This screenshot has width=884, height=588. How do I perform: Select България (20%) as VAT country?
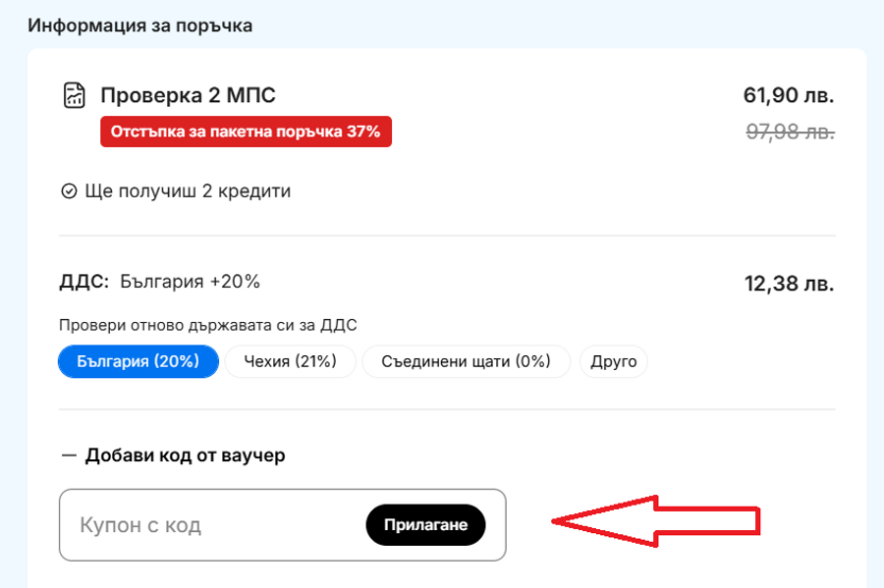tap(138, 361)
